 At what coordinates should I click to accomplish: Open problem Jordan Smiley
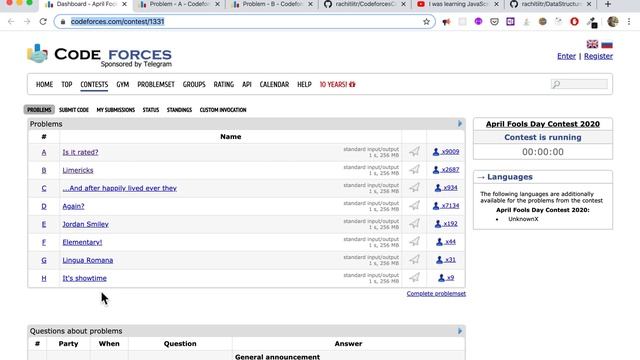(x=85, y=224)
